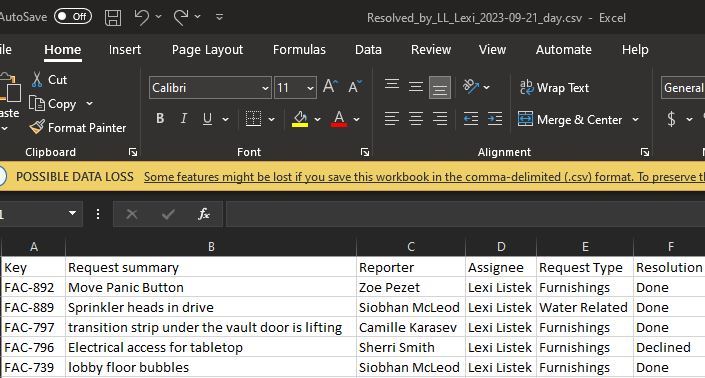Toggle Underline formatting
The height and width of the screenshot is (378, 705).
207,118
